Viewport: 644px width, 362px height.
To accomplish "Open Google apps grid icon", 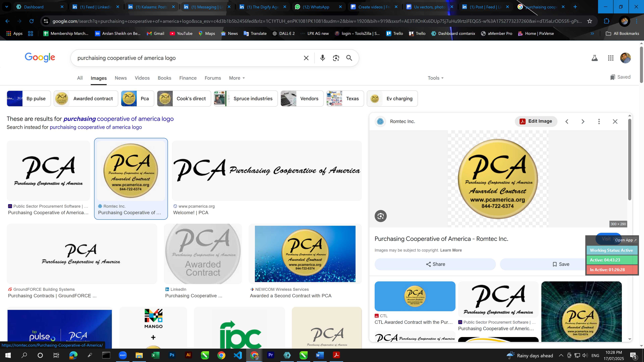I will tap(611, 58).
